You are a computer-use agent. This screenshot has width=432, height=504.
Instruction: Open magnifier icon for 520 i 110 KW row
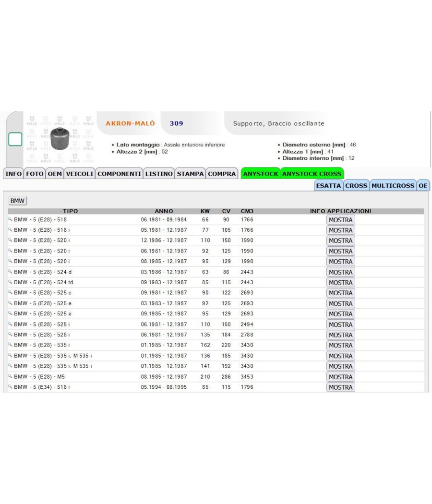(10, 240)
